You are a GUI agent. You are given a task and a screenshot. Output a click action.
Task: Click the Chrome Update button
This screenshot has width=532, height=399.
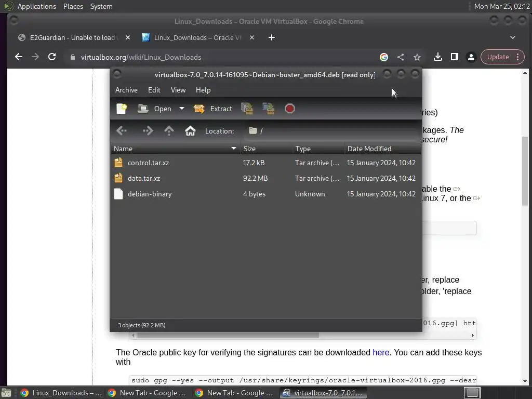pyautogui.click(x=498, y=57)
